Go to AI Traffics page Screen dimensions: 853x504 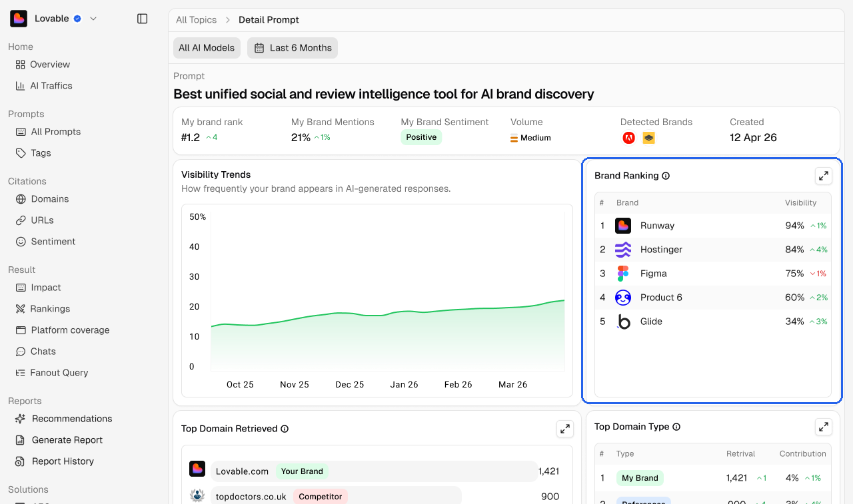(44, 86)
